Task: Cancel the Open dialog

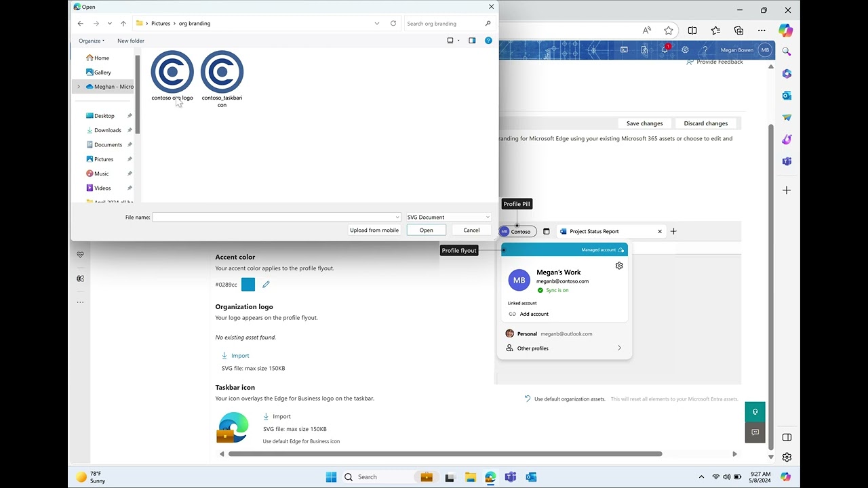Action: (471, 230)
